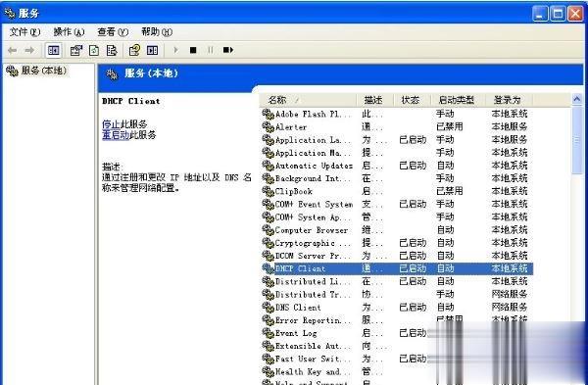This screenshot has width=588, height=385.
Task: Click the Start Service play icon
Action: (175, 50)
